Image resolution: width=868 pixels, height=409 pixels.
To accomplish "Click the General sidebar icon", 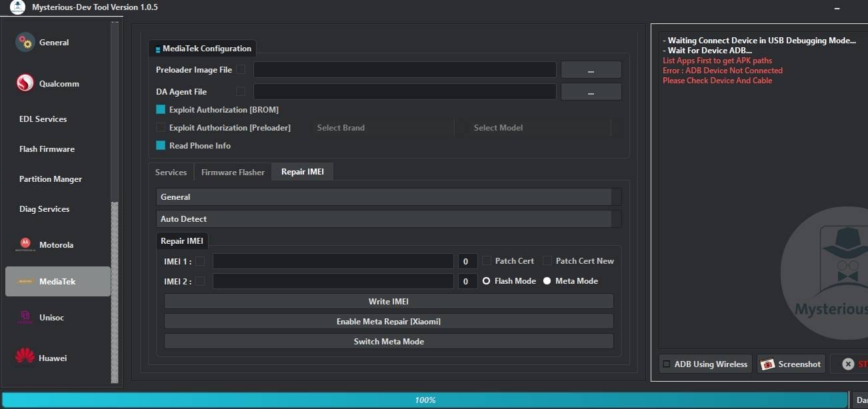I will click(x=24, y=41).
